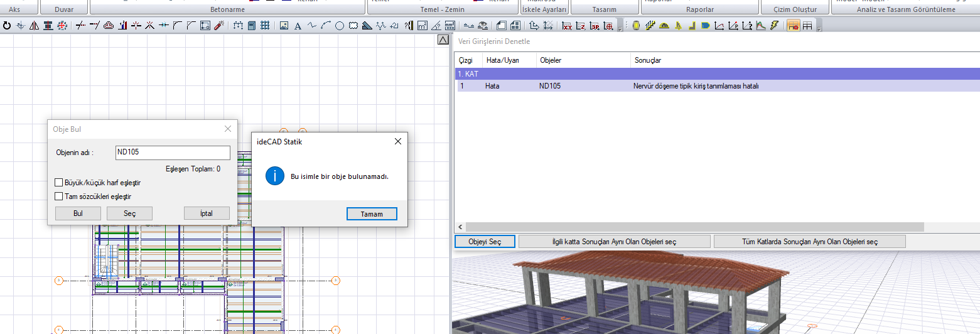
Task: Enable Büyük/küçük harf eşleştir checkbox
Action: click(59, 183)
